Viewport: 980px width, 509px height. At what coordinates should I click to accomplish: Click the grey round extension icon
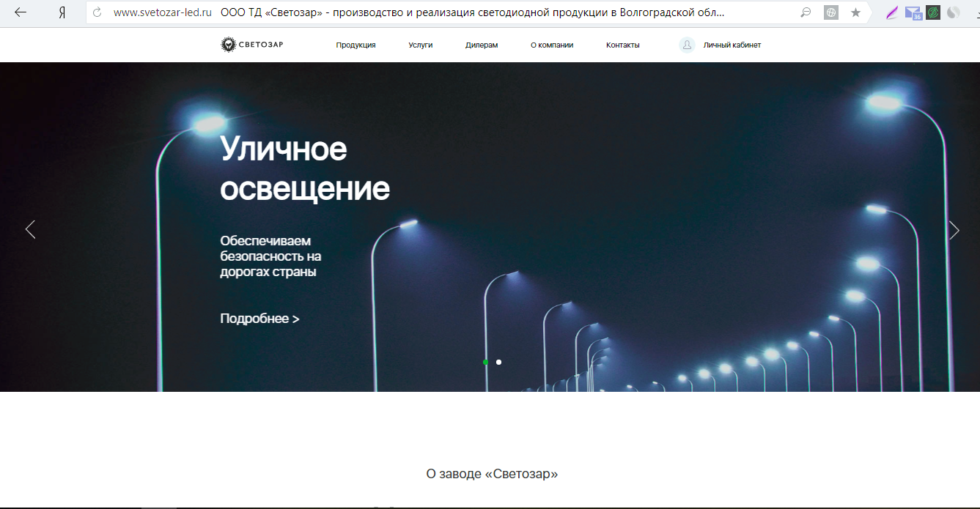pyautogui.click(x=954, y=12)
